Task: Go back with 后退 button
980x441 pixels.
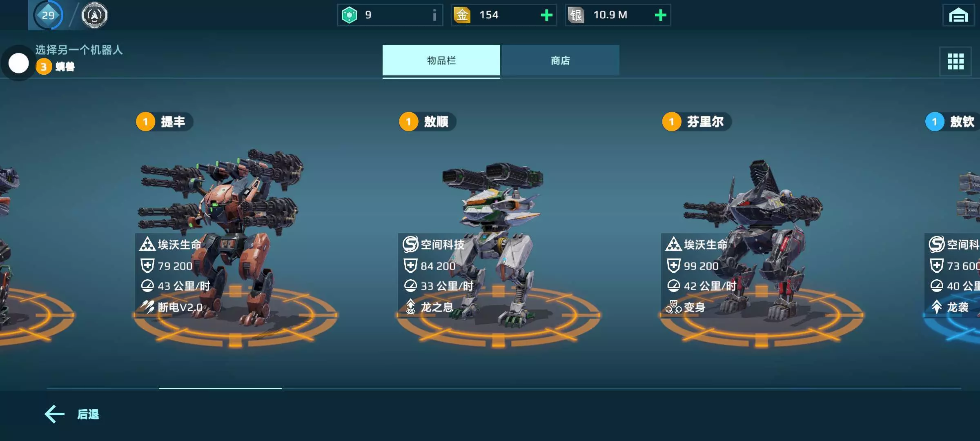Action: [x=72, y=414]
